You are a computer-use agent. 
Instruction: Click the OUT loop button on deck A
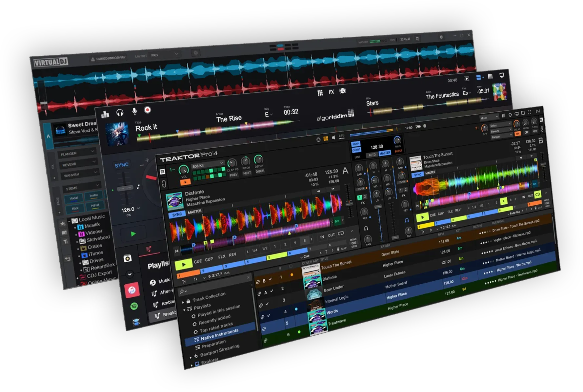coord(331,235)
